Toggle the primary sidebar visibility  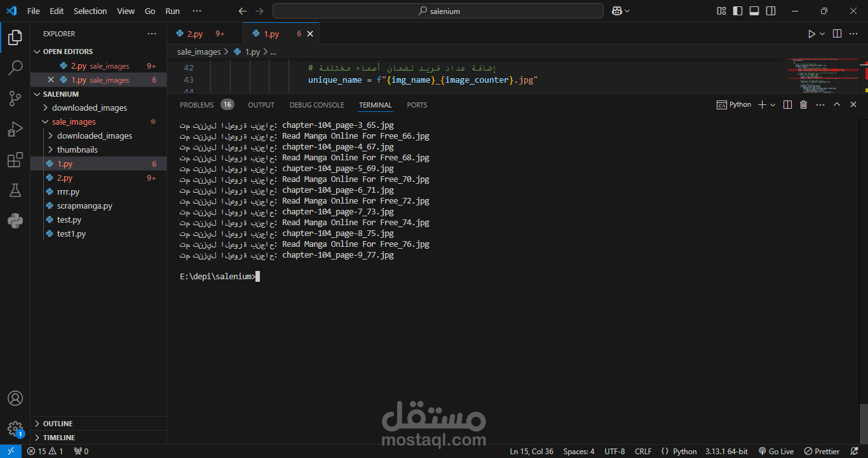(x=737, y=10)
